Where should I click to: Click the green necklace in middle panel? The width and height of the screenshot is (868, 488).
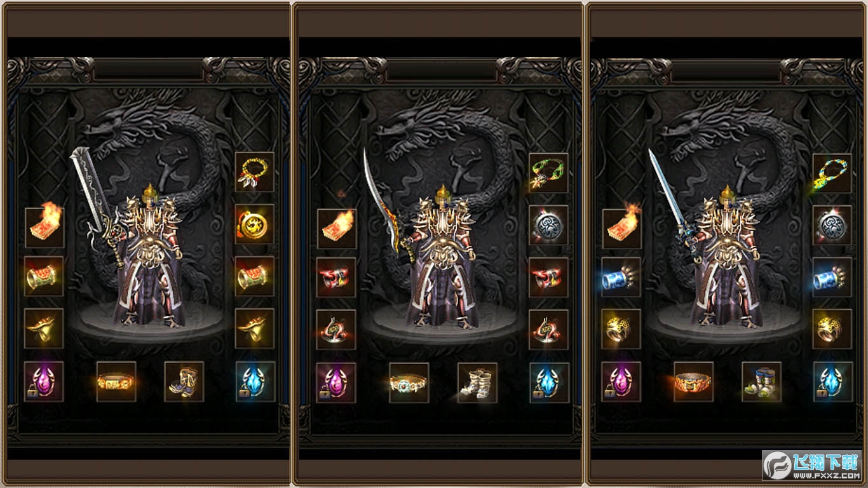(548, 173)
